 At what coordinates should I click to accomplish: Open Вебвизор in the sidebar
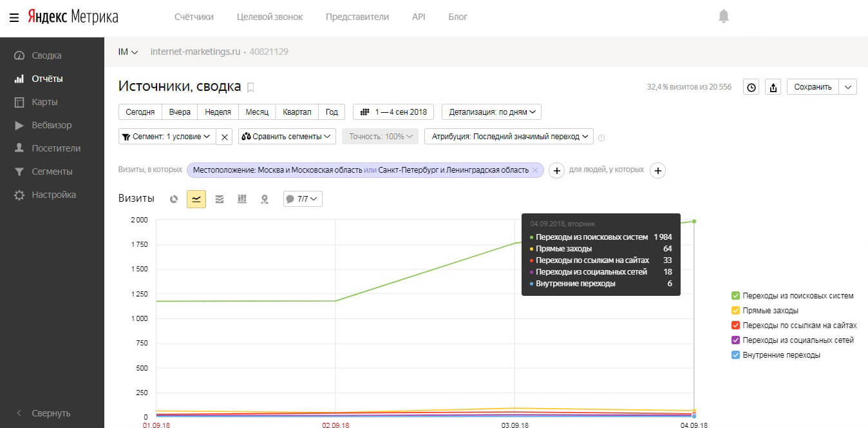point(52,125)
